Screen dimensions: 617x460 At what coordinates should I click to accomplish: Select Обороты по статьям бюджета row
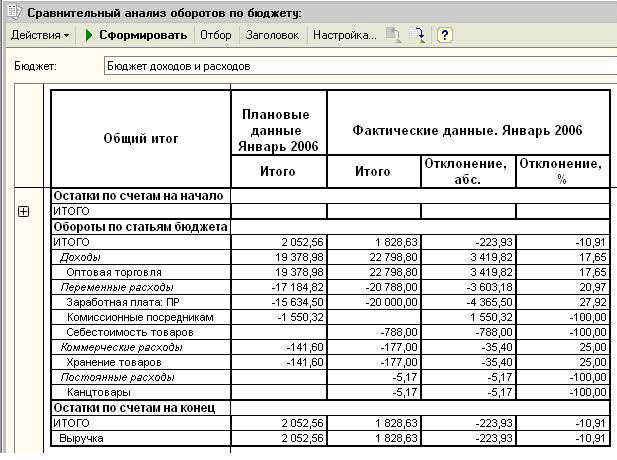330,227
